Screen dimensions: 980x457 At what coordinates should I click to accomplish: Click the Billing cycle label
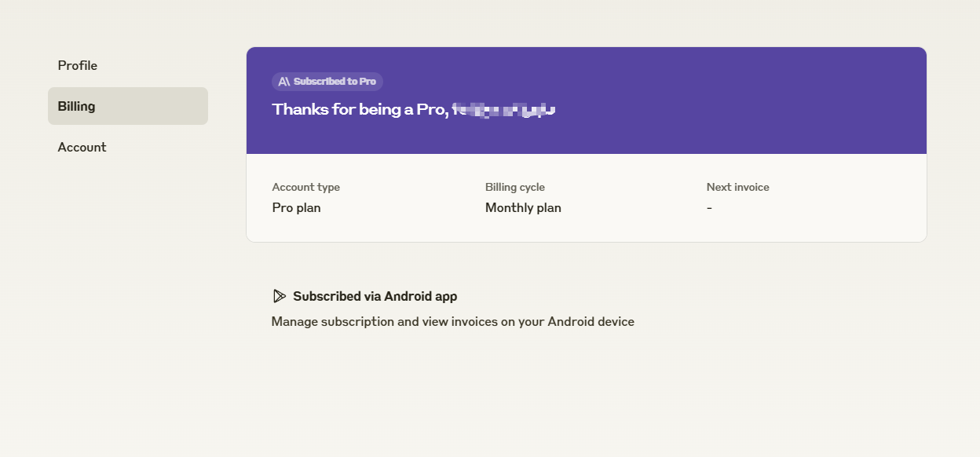[515, 187]
